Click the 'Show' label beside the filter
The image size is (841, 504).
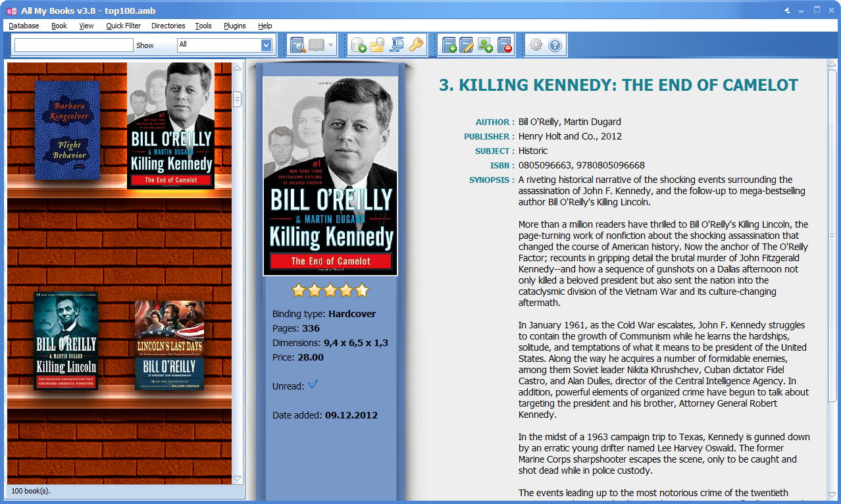pyautogui.click(x=145, y=45)
